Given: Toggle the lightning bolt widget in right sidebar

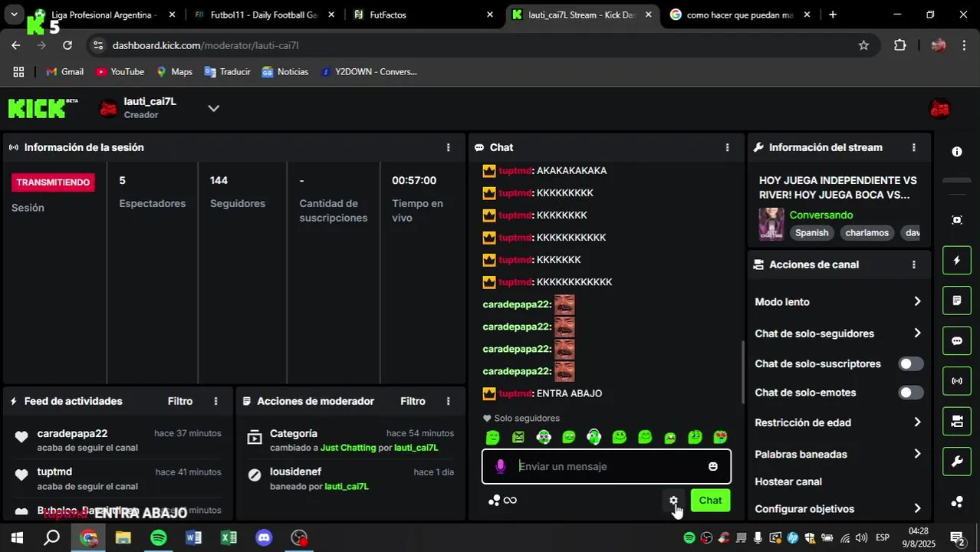Looking at the screenshot, I should pyautogui.click(x=957, y=261).
